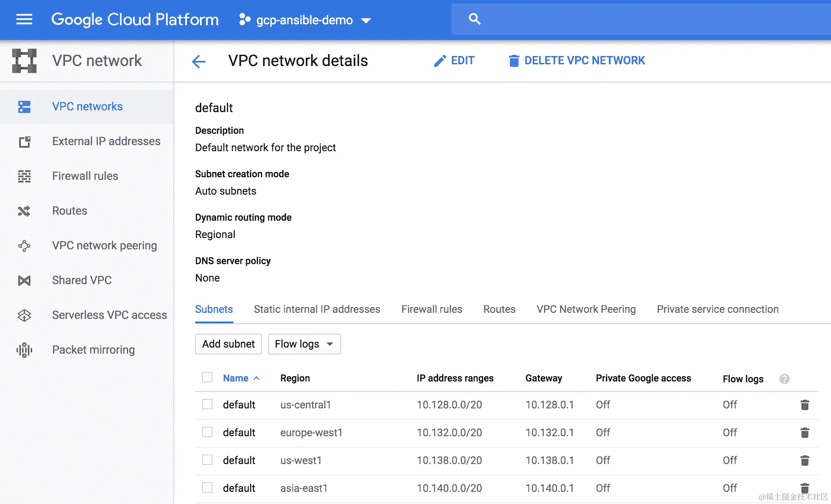Click the 10.138.0.0/20 IP range cell
Image resolution: width=831 pixels, height=504 pixels.
pyautogui.click(x=449, y=461)
